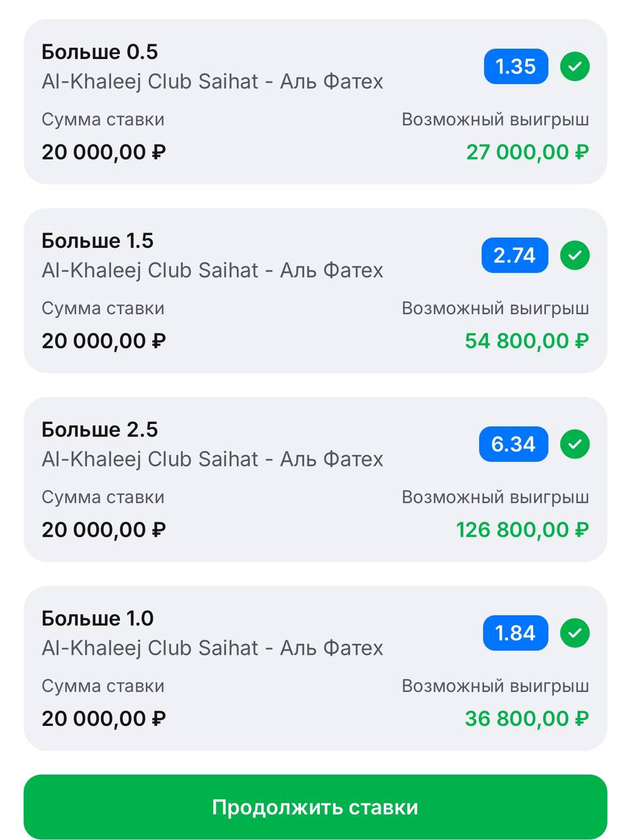Select the 36 800,00 ₽ possible winnings
Image resolution: width=631 pixels, height=840 pixels.
[527, 719]
